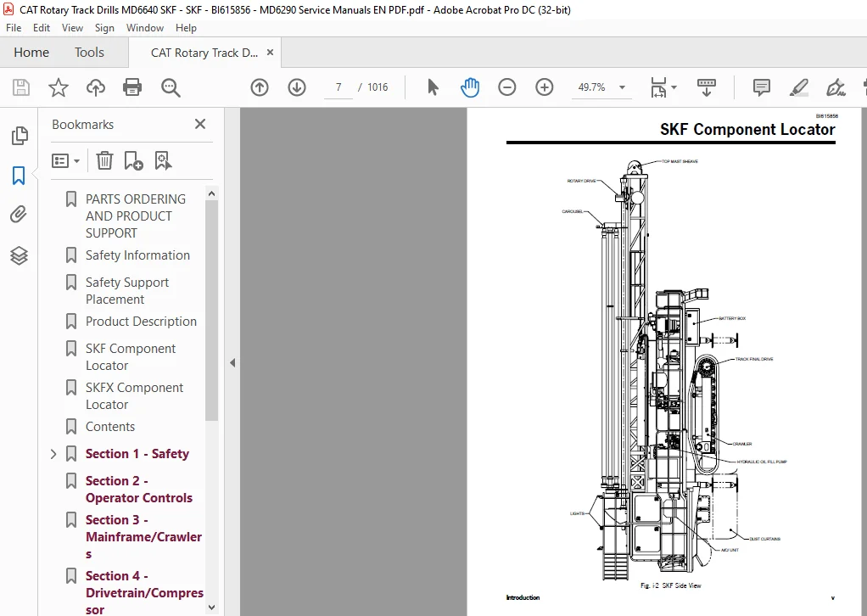This screenshot has height=616, width=867.
Task: Open the zoom percentage dropdown
Action: (x=622, y=87)
